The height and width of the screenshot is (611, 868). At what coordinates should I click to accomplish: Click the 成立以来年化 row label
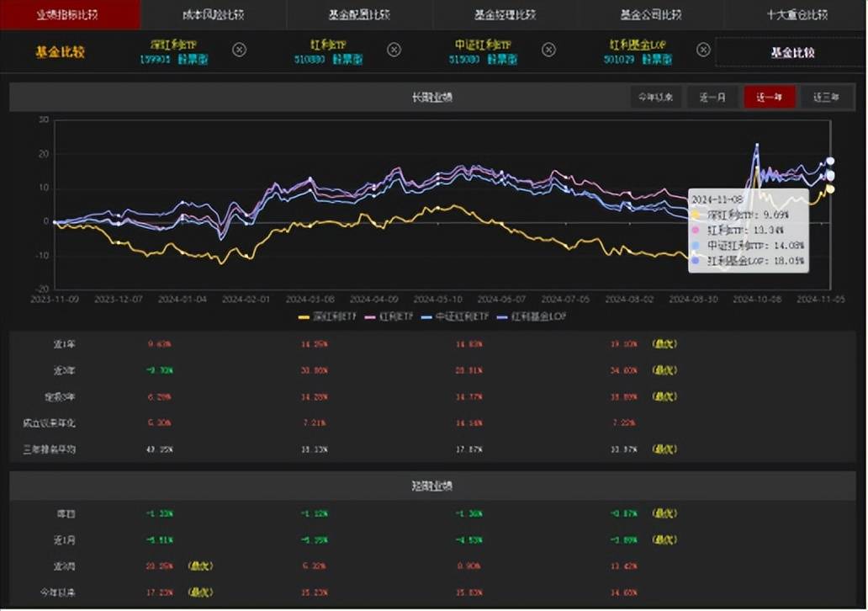(x=50, y=423)
